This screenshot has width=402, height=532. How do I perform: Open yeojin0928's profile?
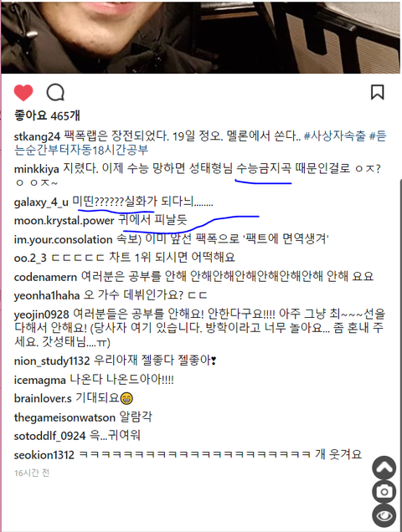point(42,315)
